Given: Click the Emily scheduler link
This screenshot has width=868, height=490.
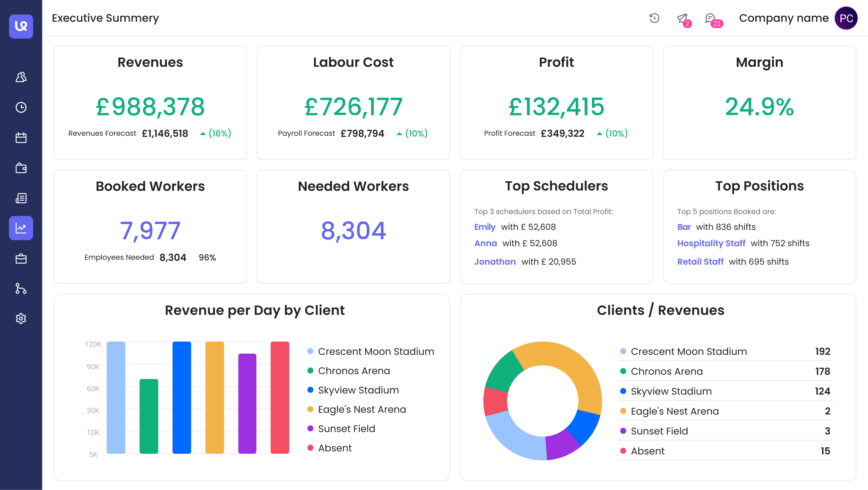Looking at the screenshot, I should click(485, 227).
